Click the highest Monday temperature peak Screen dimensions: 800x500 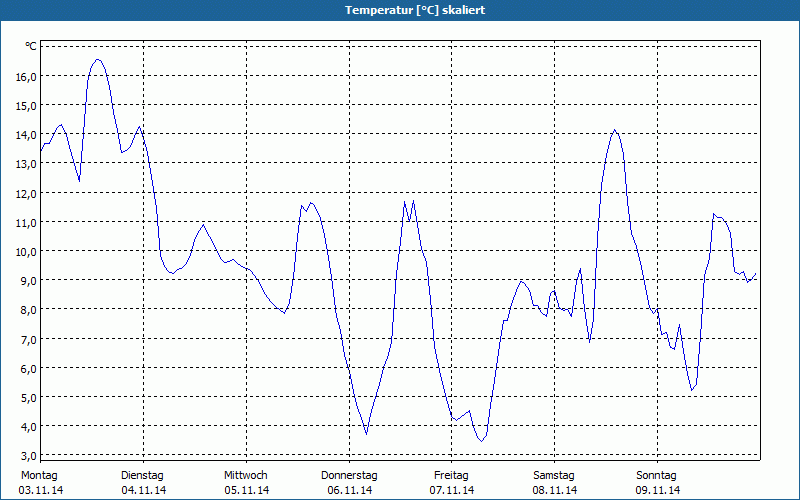click(98, 60)
